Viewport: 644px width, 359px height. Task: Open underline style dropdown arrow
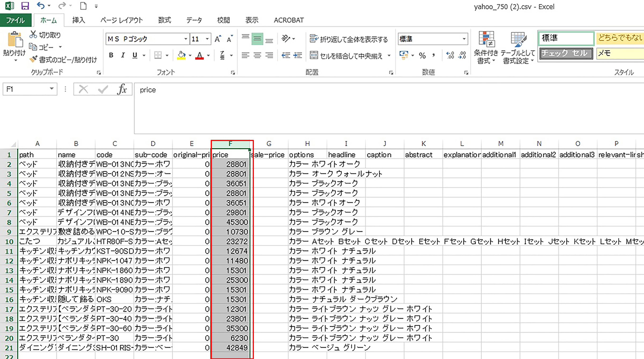[x=144, y=55]
